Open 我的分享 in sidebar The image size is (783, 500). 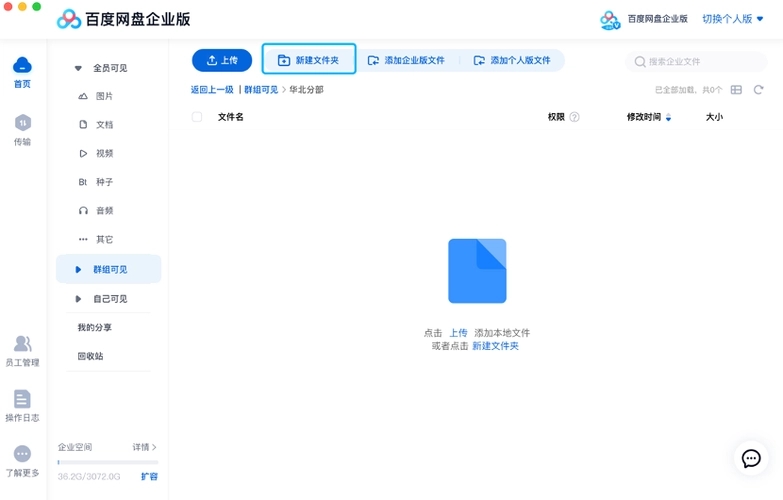[94, 328]
